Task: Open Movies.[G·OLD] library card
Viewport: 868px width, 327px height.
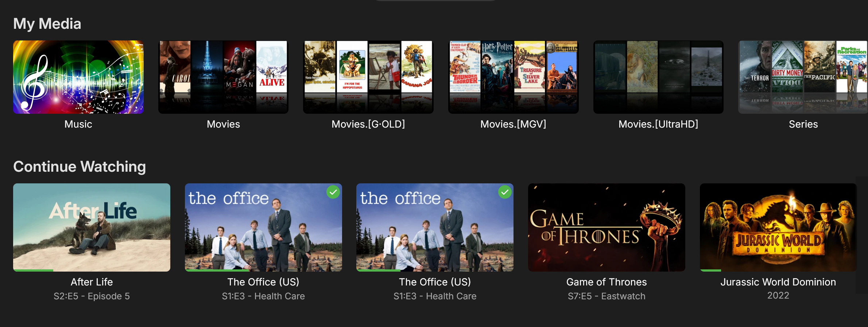Action: click(x=368, y=77)
